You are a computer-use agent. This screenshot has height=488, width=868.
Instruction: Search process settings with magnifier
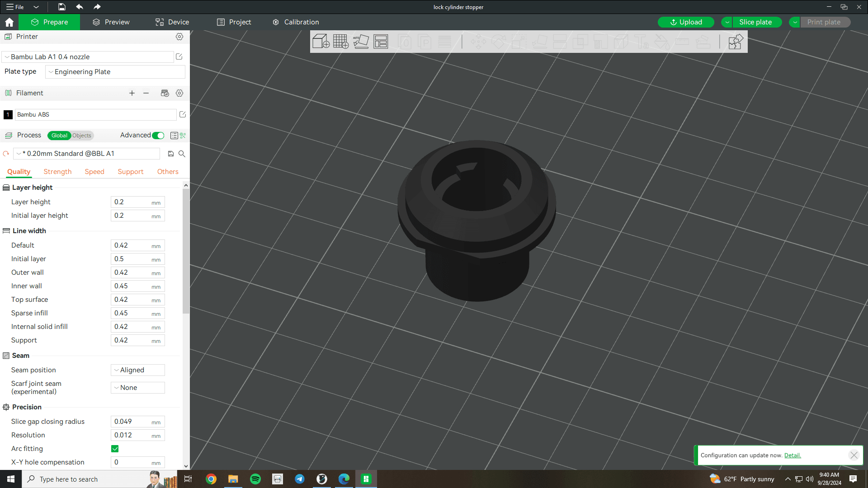coord(182,154)
